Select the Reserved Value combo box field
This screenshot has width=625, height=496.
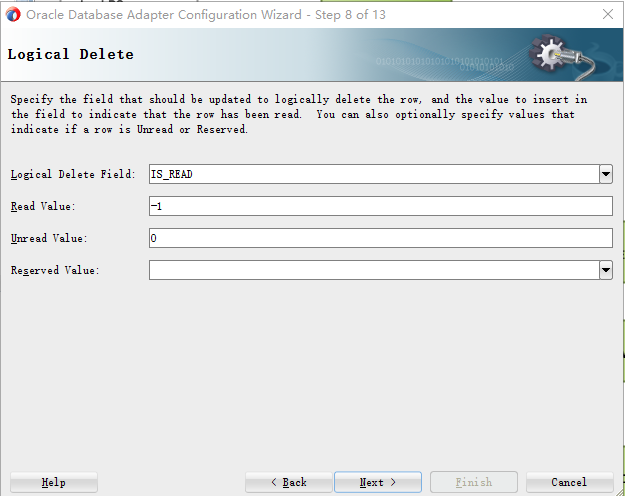click(374, 270)
